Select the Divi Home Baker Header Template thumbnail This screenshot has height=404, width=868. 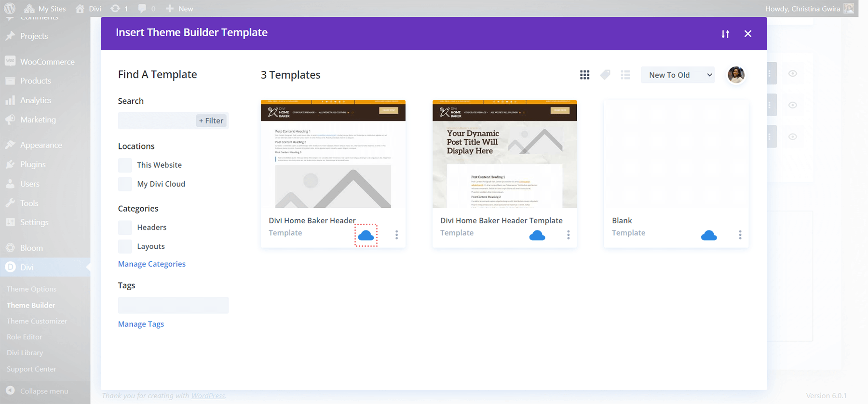click(504, 154)
